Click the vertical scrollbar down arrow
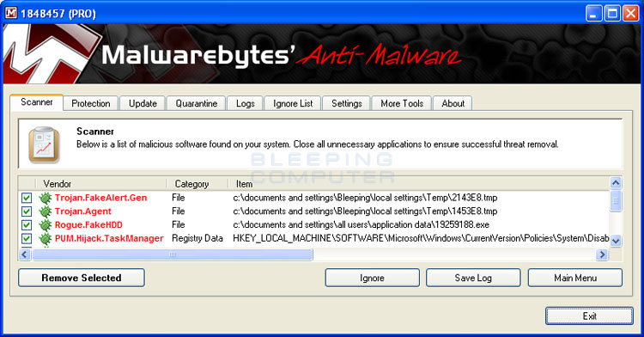The width and height of the screenshot is (644, 337). 616,241
